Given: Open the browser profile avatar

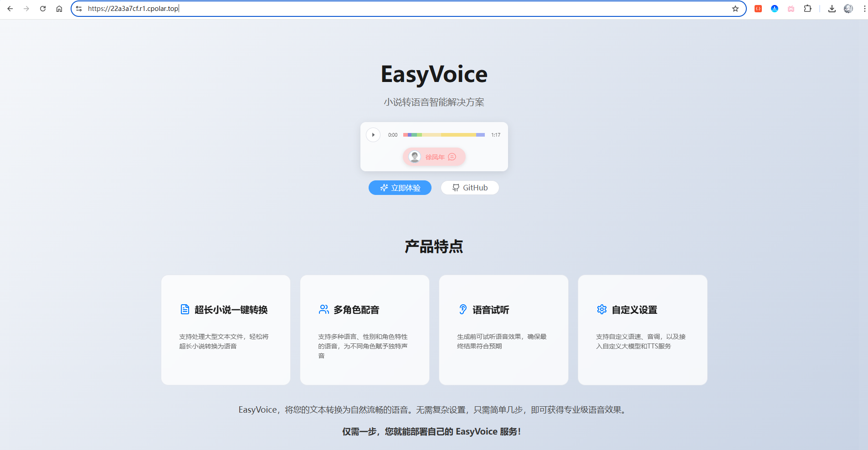Looking at the screenshot, I should pos(848,9).
